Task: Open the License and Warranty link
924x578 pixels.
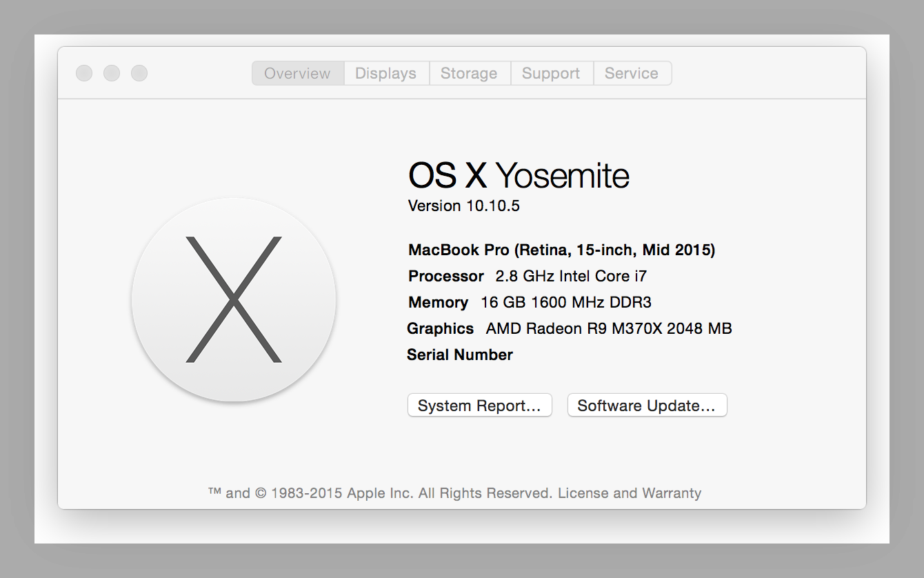Action: pos(630,493)
